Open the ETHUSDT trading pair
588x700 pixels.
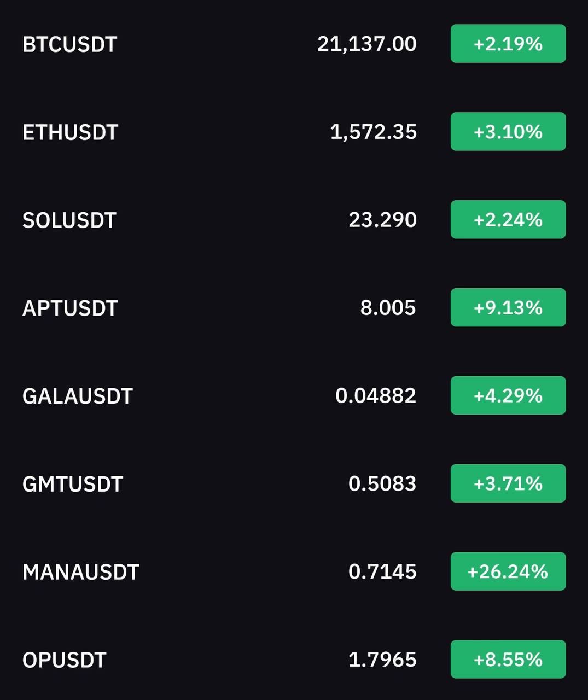pyautogui.click(x=70, y=132)
